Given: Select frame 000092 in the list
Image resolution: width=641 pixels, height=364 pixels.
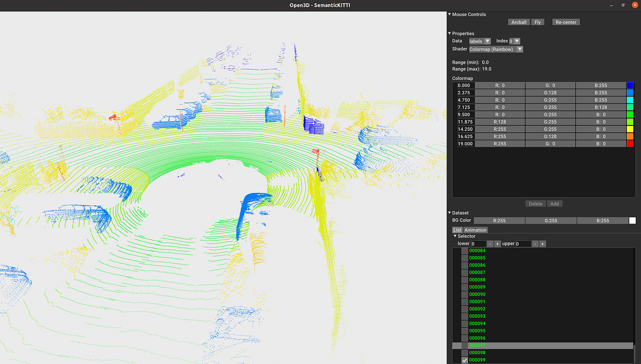Looking at the screenshot, I should point(477,308).
